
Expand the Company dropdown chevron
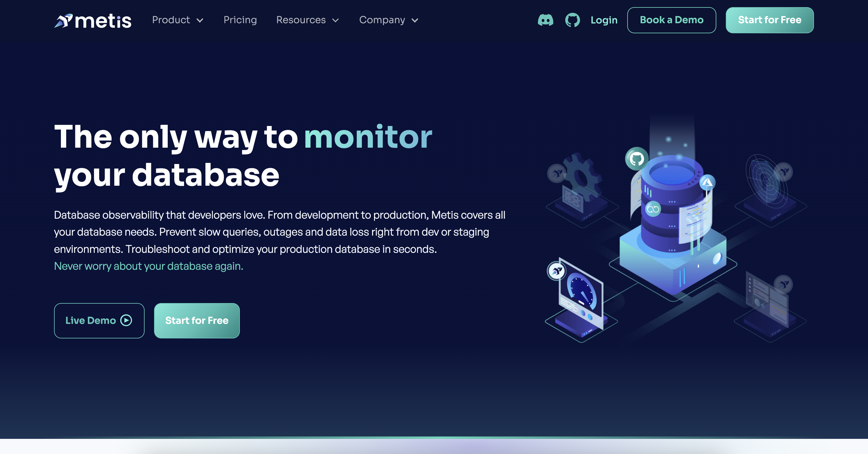coord(415,21)
